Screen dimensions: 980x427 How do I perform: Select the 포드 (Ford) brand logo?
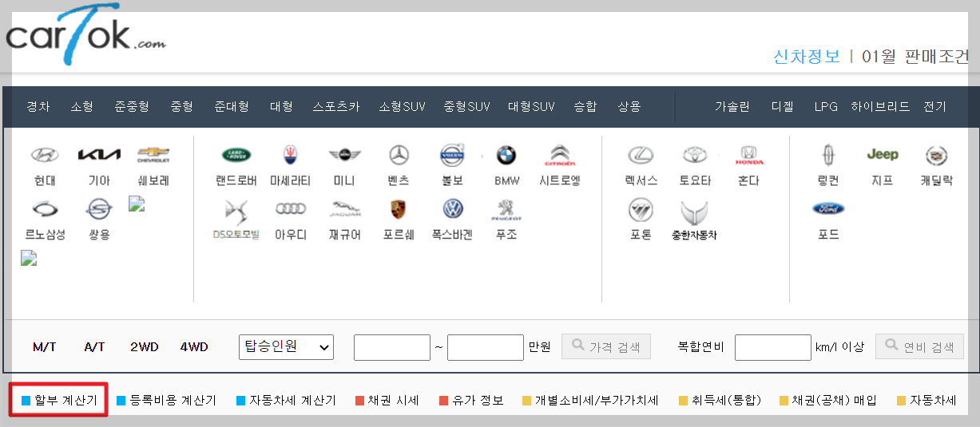828,209
